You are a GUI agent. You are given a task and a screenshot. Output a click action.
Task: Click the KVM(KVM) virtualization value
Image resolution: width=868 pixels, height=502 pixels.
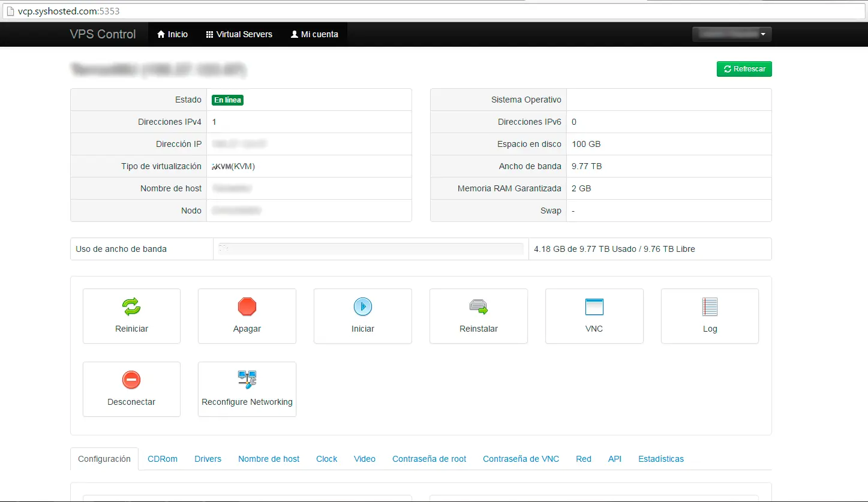(x=233, y=166)
